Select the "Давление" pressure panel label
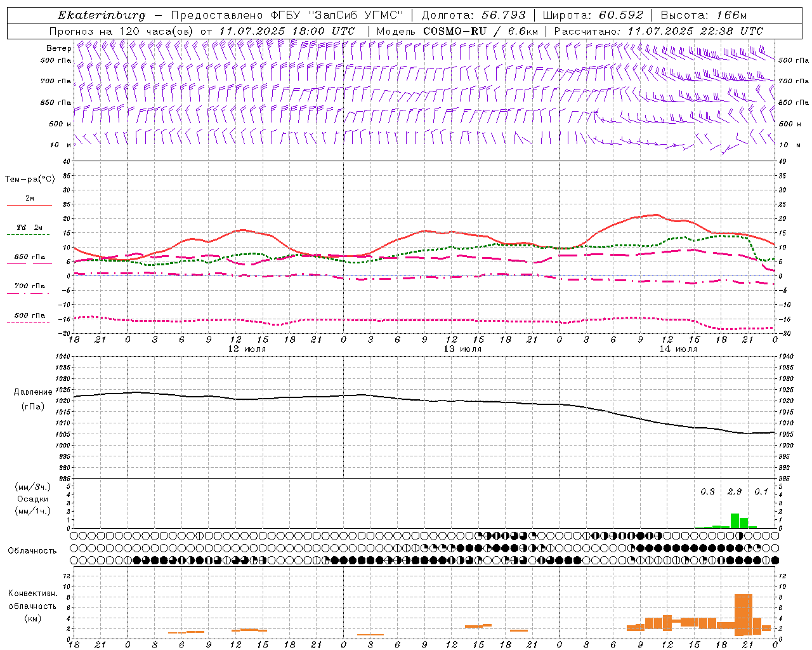Screen dimensions: 812x650 pos(33,392)
